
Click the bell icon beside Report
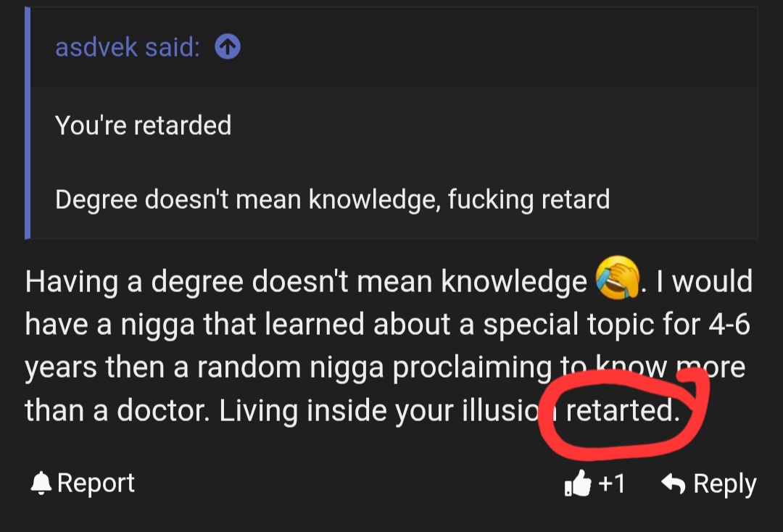[41, 483]
